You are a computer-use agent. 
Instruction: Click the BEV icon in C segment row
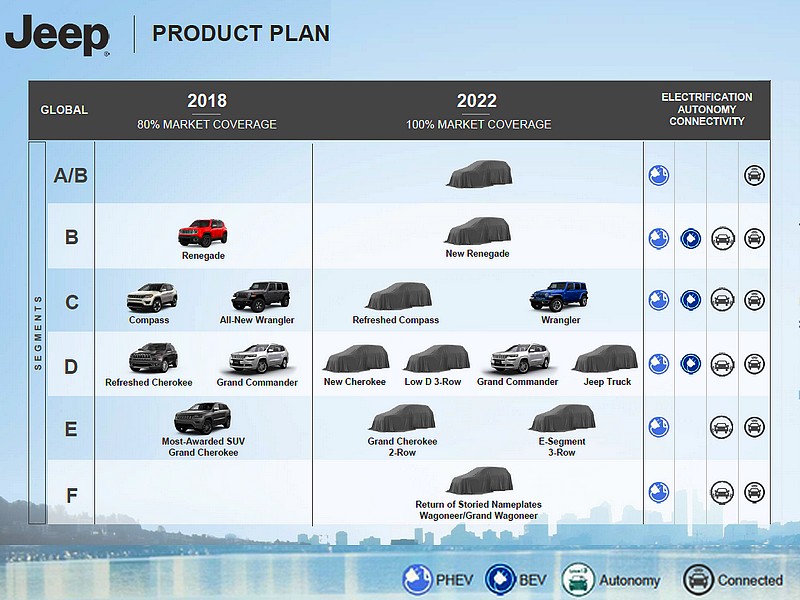pos(690,300)
